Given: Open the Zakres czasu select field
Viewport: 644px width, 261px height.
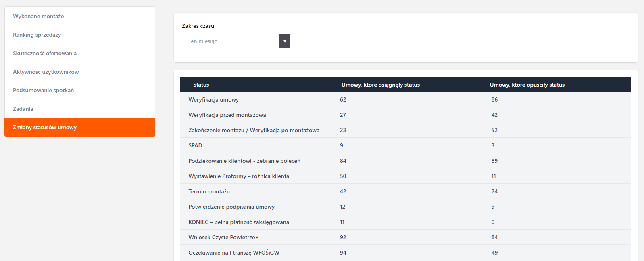Looking at the screenshot, I should [x=231, y=41].
